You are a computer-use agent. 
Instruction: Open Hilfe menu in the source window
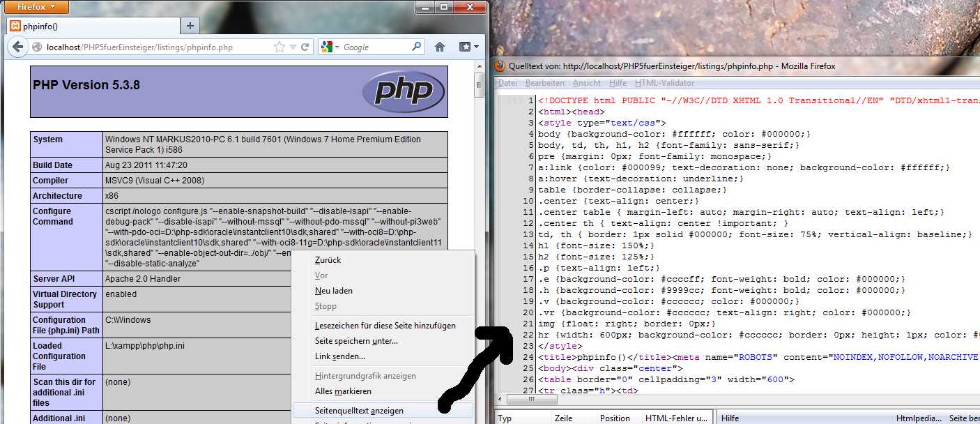618,83
